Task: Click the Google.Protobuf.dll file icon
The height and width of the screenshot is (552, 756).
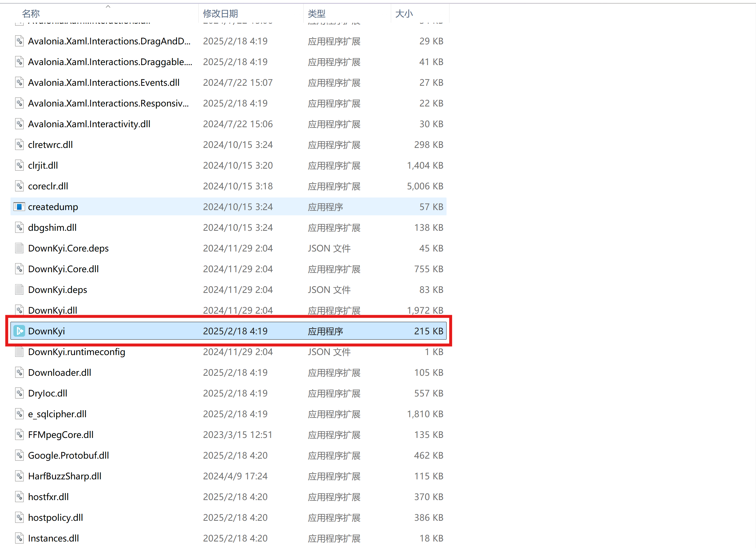Action: pyautogui.click(x=19, y=455)
